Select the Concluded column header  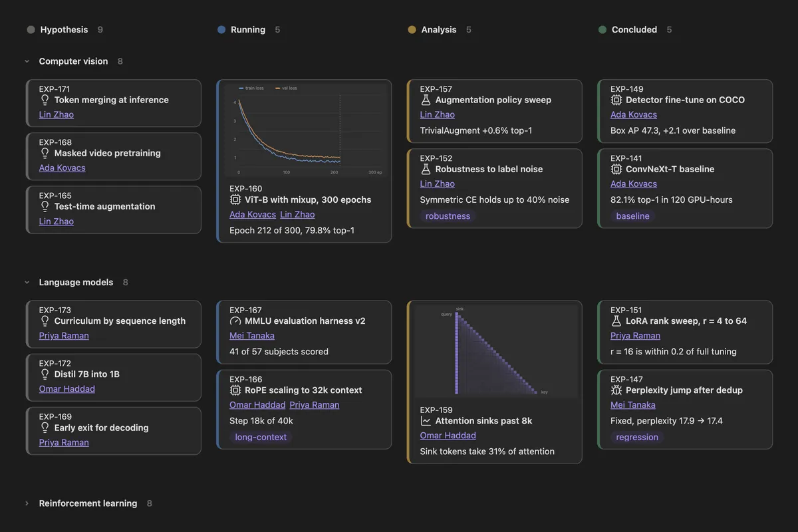point(634,29)
